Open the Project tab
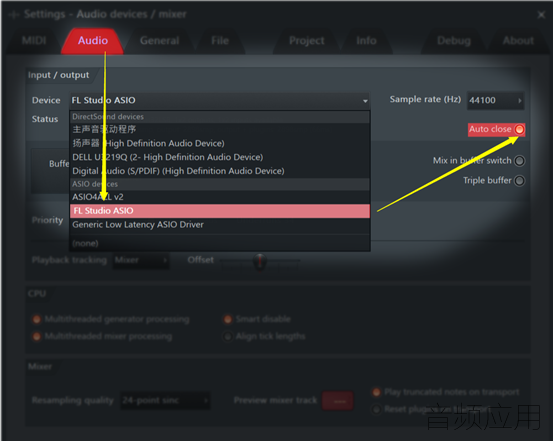Screen dimensions: 553x441 pyautogui.click(x=306, y=41)
